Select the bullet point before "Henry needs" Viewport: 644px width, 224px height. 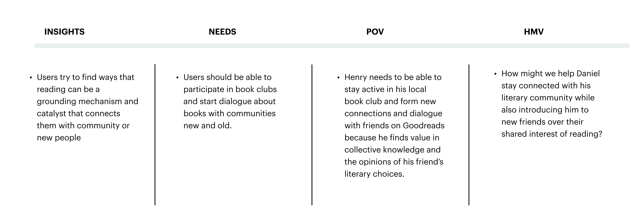pyautogui.click(x=338, y=78)
